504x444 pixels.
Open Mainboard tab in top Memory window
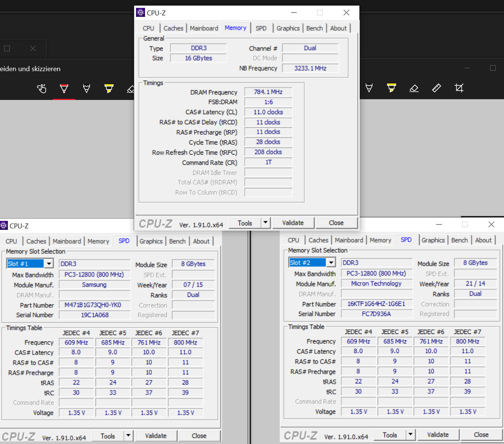[204, 28]
